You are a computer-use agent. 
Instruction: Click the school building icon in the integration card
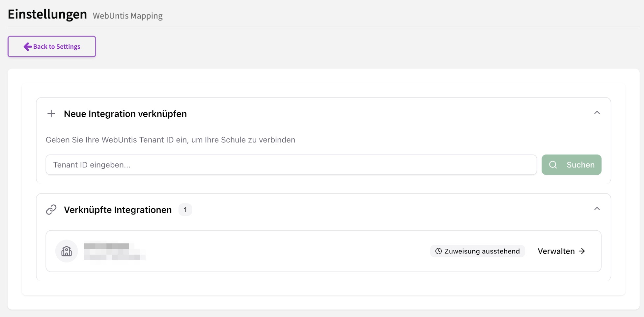[x=67, y=251]
